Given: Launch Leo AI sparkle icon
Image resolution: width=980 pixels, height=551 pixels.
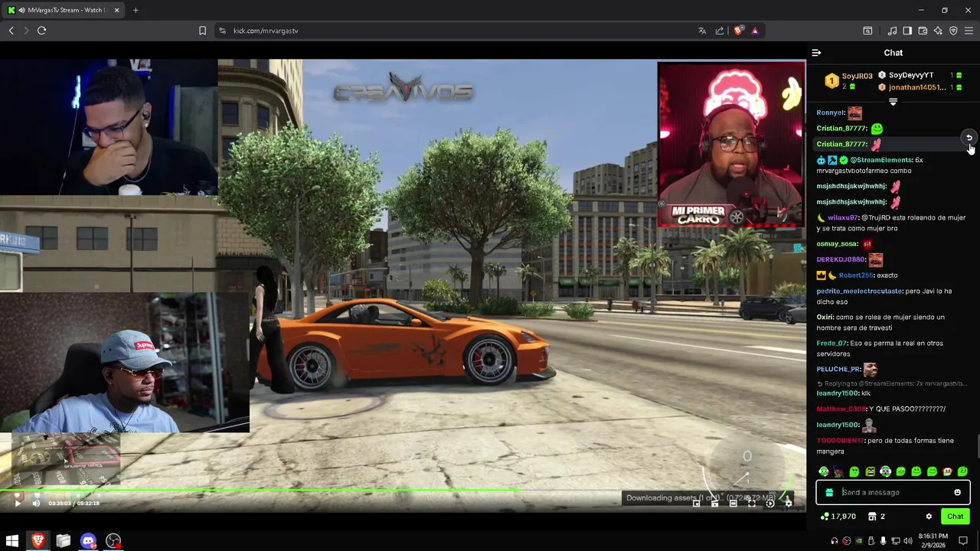Looking at the screenshot, I should point(938,31).
